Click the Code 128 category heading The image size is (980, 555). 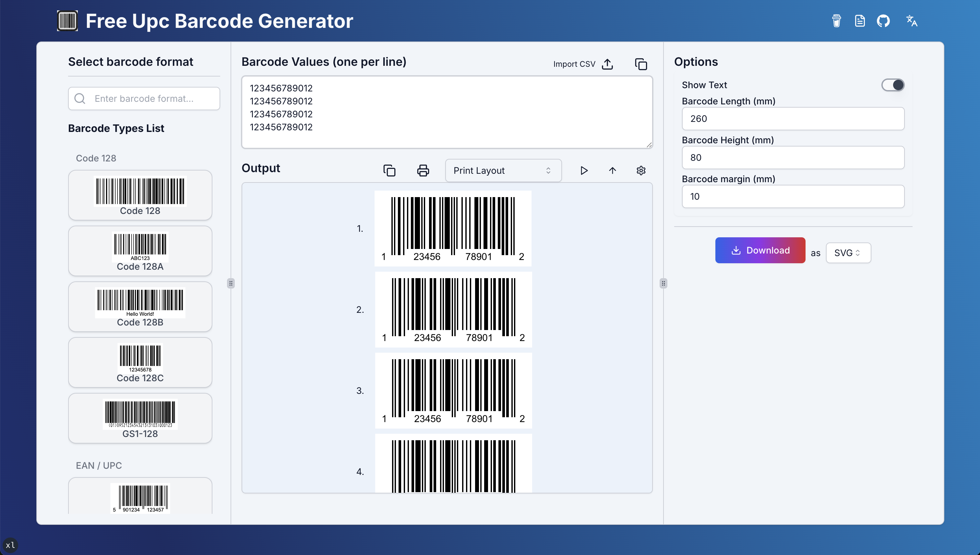coord(96,158)
